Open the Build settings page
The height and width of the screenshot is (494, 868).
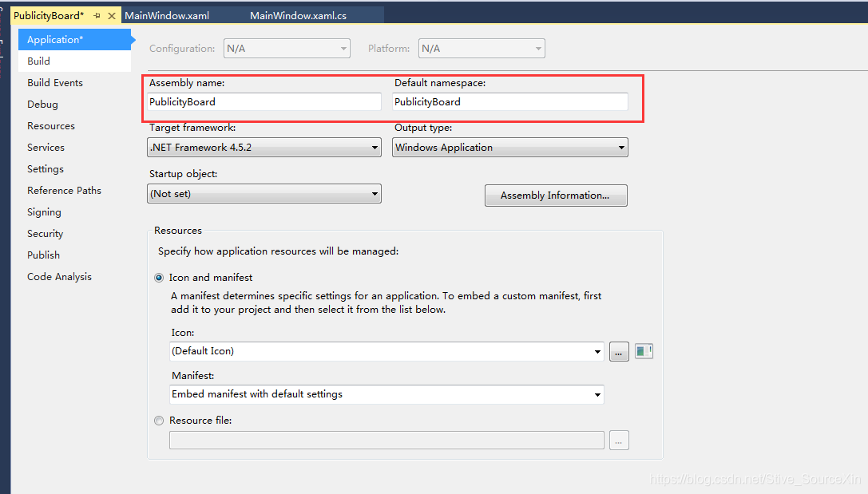coord(75,61)
